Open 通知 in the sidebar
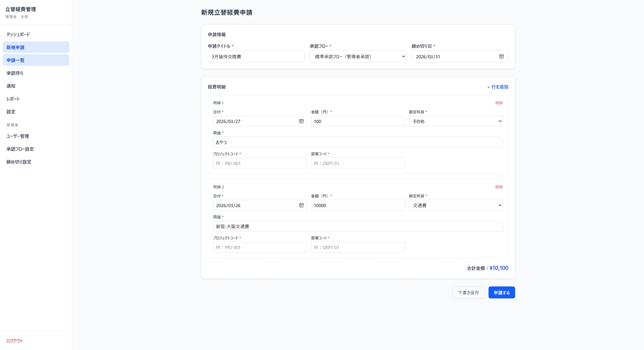This screenshot has height=350, width=644. pyautogui.click(x=11, y=86)
